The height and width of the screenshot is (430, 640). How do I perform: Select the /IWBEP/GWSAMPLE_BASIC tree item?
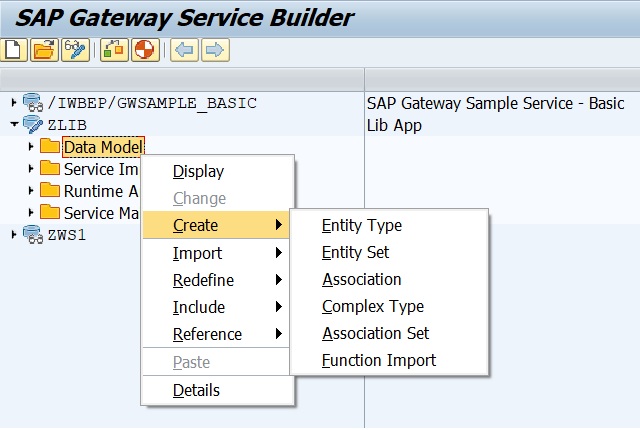152,103
